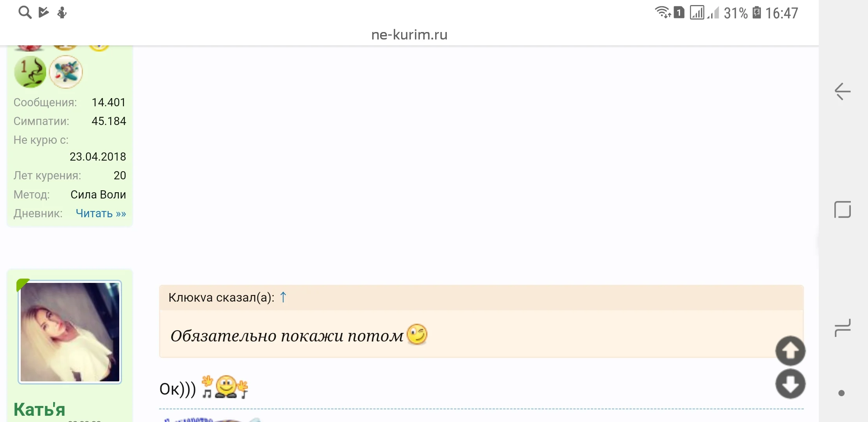Viewport: 868px width, 422px height.
Task: Tap the checkmark notification icon
Action: point(43,12)
